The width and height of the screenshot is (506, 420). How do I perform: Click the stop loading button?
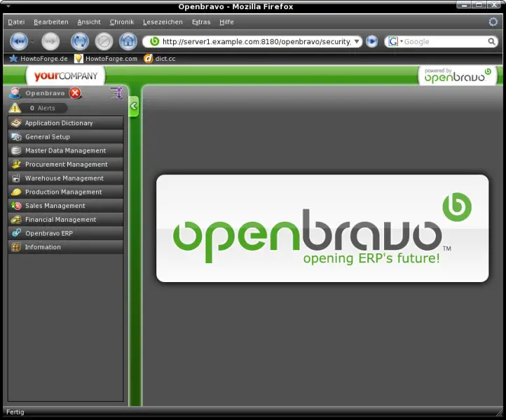pos(104,41)
